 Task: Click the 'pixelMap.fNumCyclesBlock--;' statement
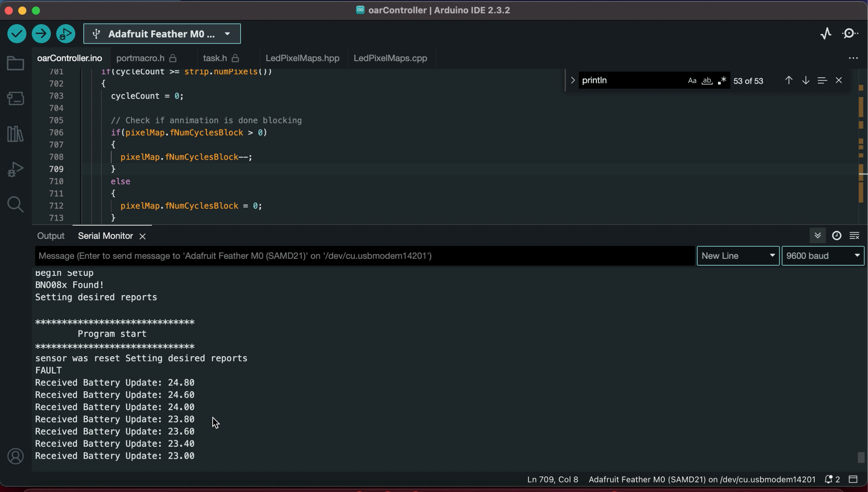click(x=186, y=157)
